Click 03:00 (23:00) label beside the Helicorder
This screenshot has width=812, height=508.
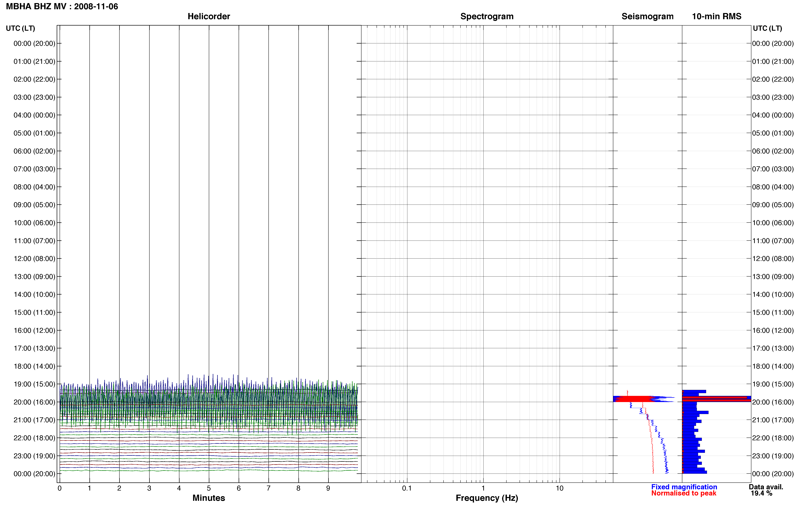pyautogui.click(x=34, y=97)
